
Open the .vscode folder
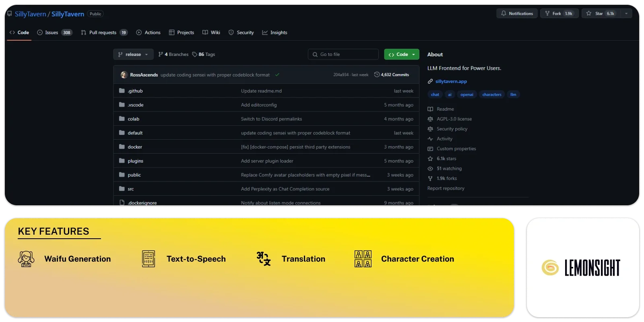coord(136,105)
